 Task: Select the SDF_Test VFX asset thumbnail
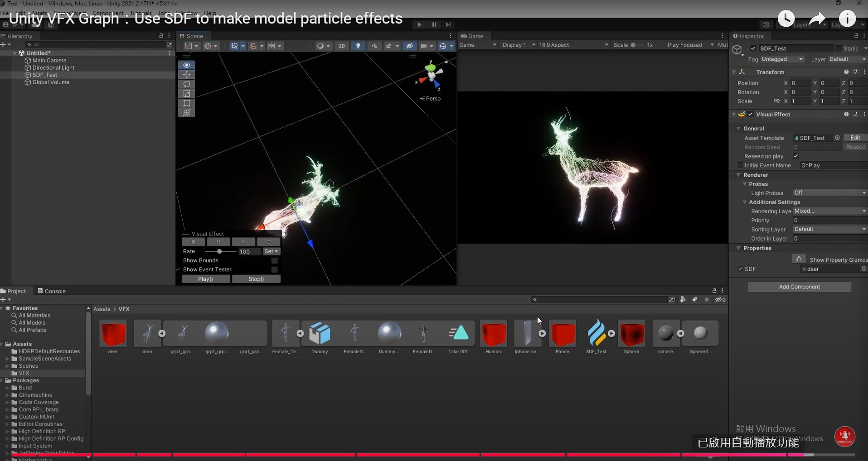coord(596,334)
